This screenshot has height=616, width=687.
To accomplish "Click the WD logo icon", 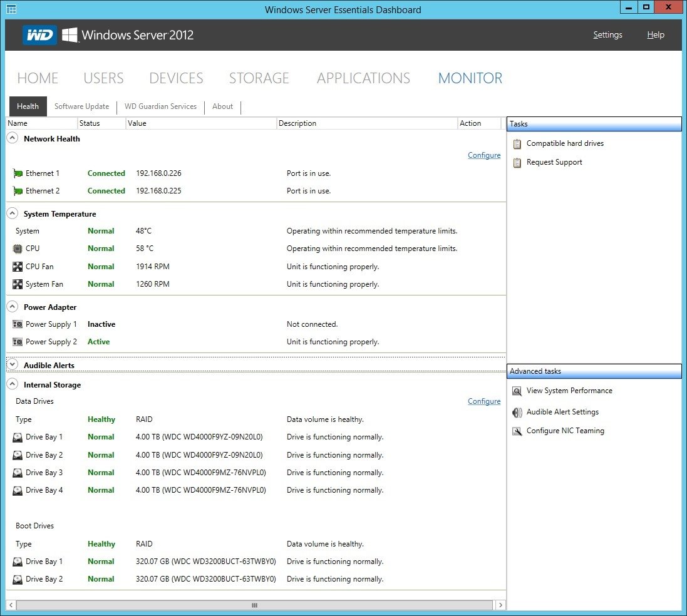I will pos(39,34).
